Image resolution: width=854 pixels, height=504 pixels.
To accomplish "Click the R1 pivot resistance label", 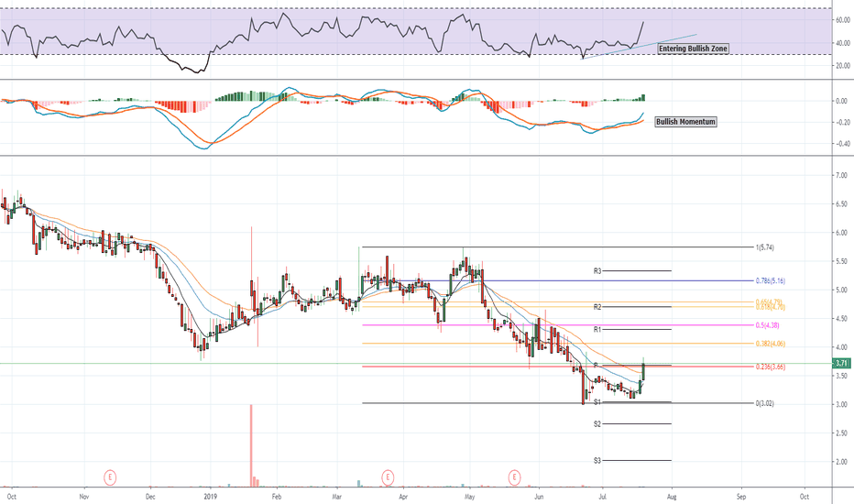I will click(x=597, y=330).
